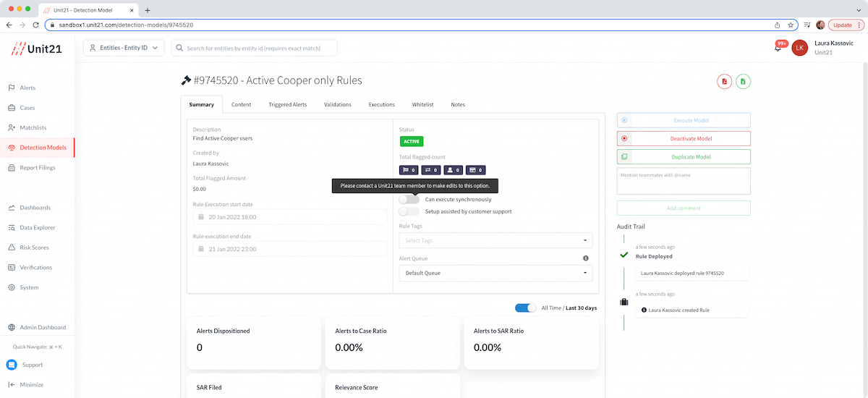Click the entity search input field
The image size is (868, 398).
pyautogui.click(x=255, y=48)
